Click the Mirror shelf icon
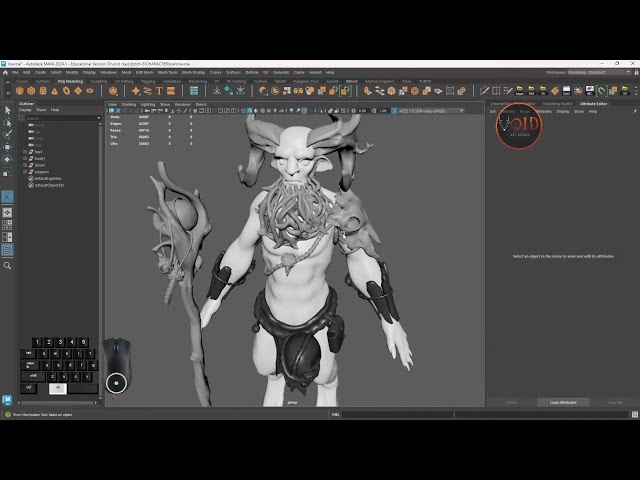The width and height of the screenshot is (640, 480). click(298, 91)
